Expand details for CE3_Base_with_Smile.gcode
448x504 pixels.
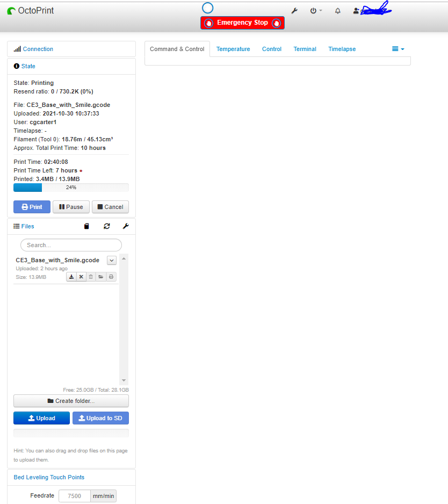(112, 261)
